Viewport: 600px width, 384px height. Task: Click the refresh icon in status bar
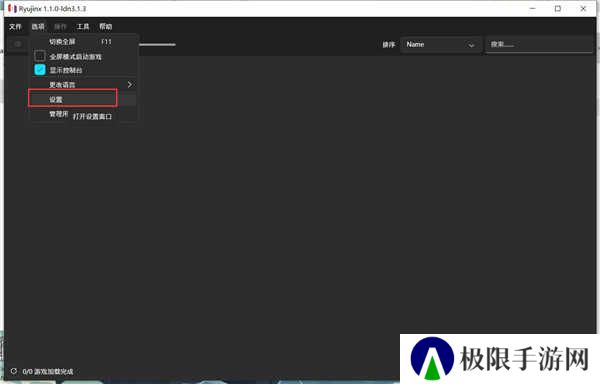click(14, 371)
